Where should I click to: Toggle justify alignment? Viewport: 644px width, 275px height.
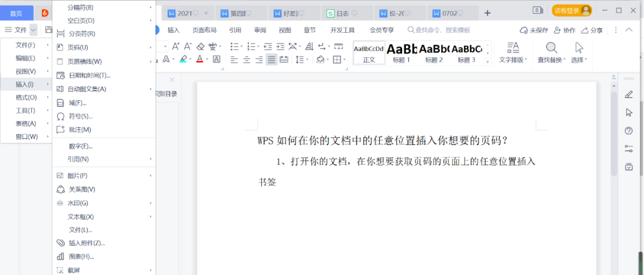point(271,60)
